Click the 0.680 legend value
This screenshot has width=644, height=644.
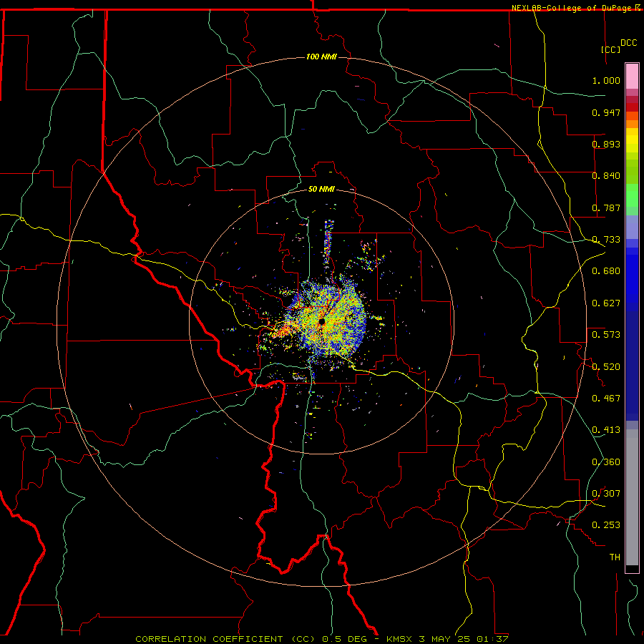[606, 271]
